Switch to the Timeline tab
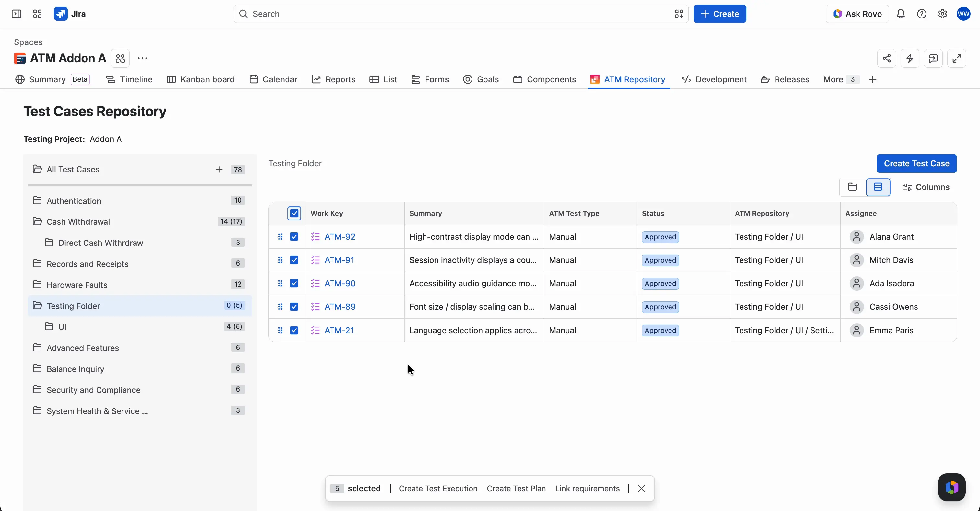Screen dimensions: 980x511 tap(129, 79)
